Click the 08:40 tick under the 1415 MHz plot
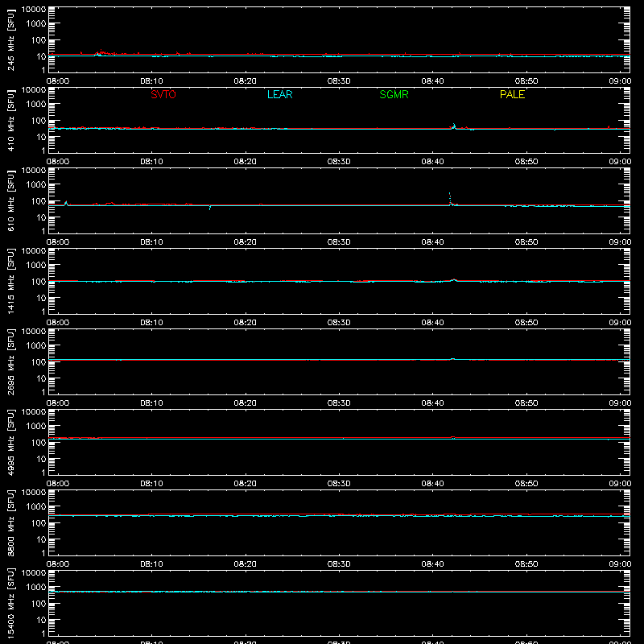644x644 pixels. coord(432,323)
